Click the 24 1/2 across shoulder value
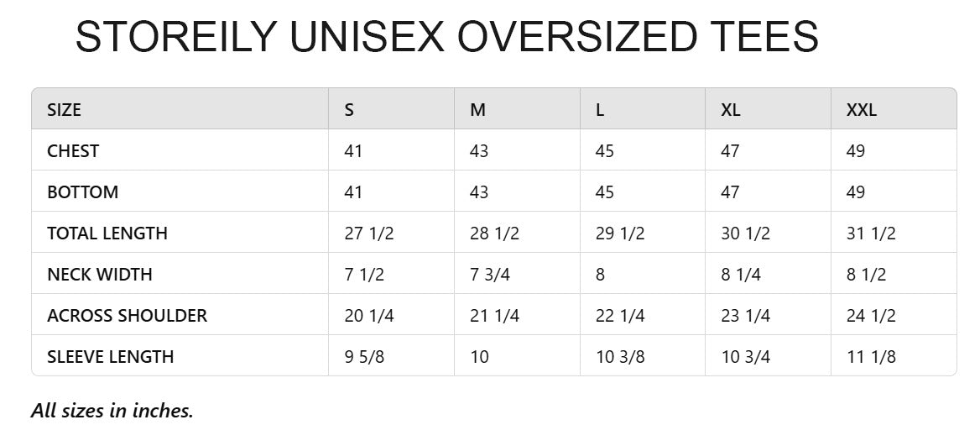The height and width of the screenshot is (446, 980). pos(871,316)
